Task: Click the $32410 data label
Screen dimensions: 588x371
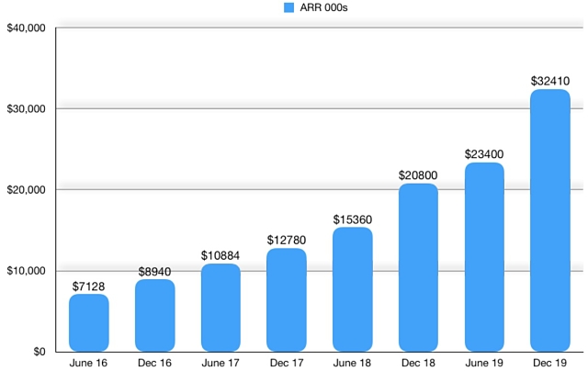Action: click(x=549, y=81)
